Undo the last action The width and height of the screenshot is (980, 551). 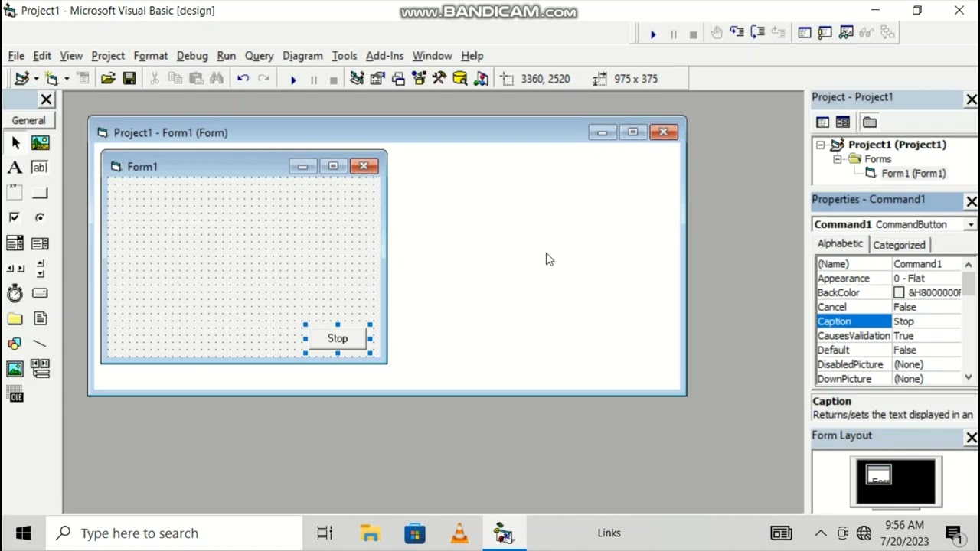[x=243, y=79]
